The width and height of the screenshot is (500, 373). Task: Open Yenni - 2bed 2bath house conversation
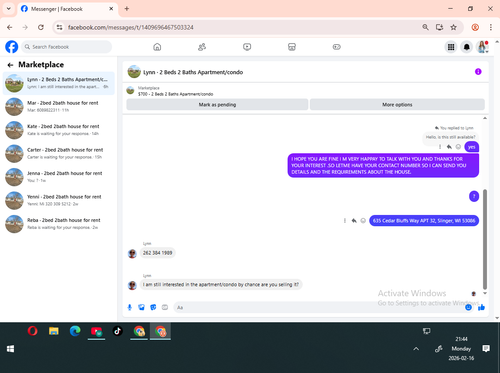click(x=59, y=200)
